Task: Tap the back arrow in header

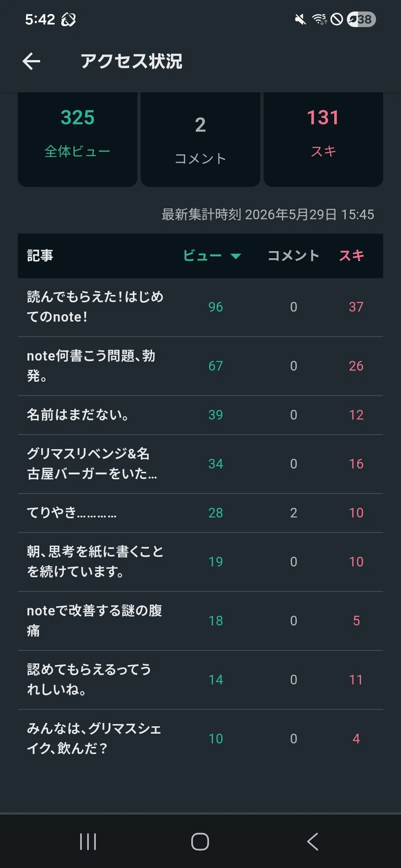Action: click(x=31, y=61)
